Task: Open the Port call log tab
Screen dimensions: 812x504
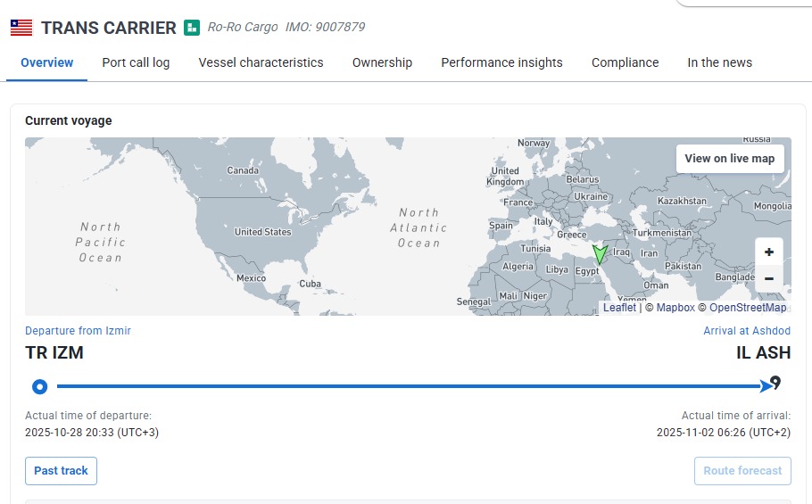Action: (136, 62)
